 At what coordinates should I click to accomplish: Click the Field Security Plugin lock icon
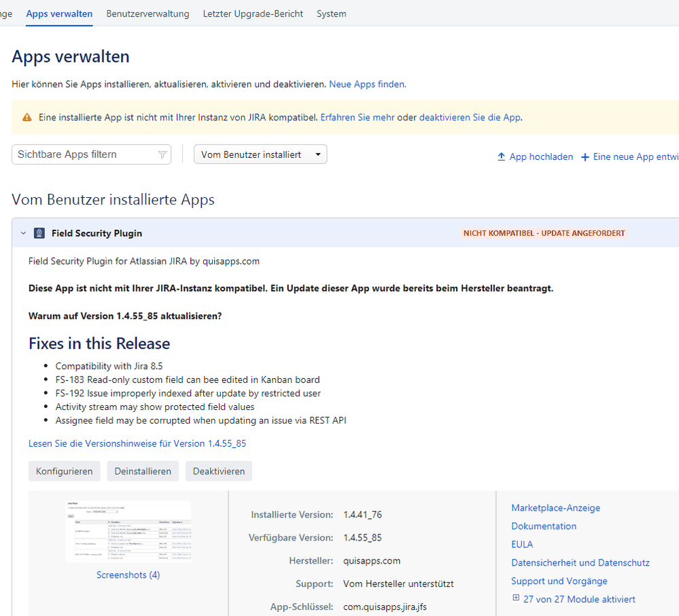(39, 233)
